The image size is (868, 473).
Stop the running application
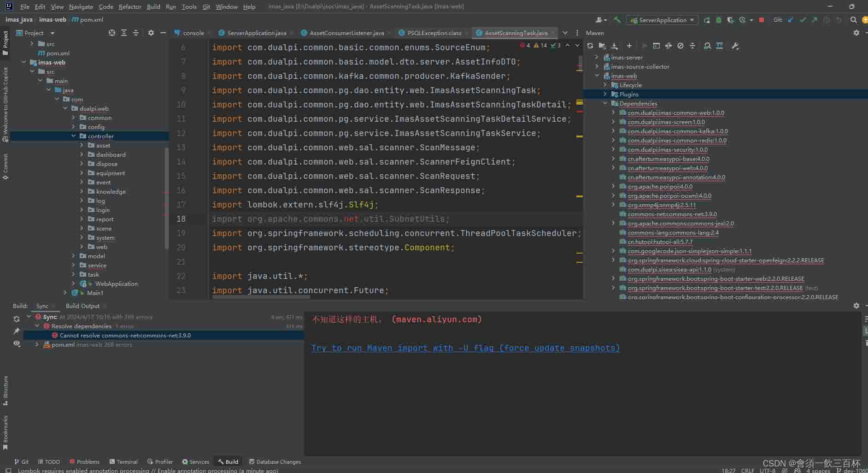762,20
